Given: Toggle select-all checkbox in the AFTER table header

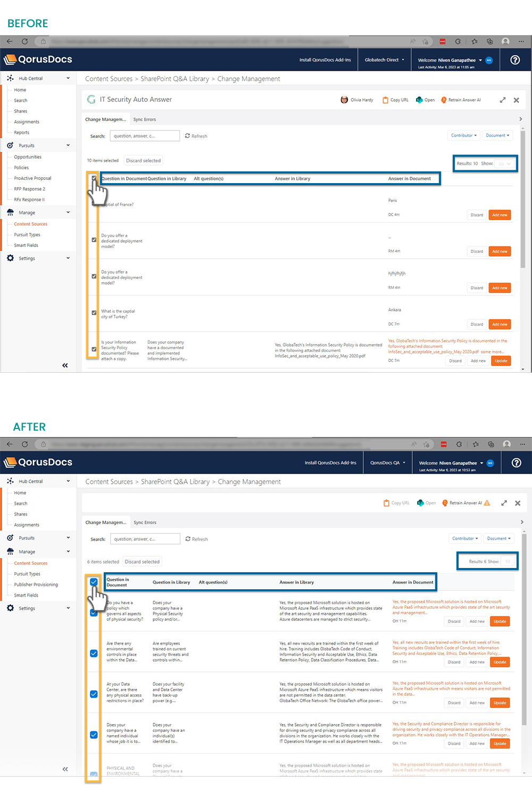Looking at the screenshot, I should [x=94, y=582].
